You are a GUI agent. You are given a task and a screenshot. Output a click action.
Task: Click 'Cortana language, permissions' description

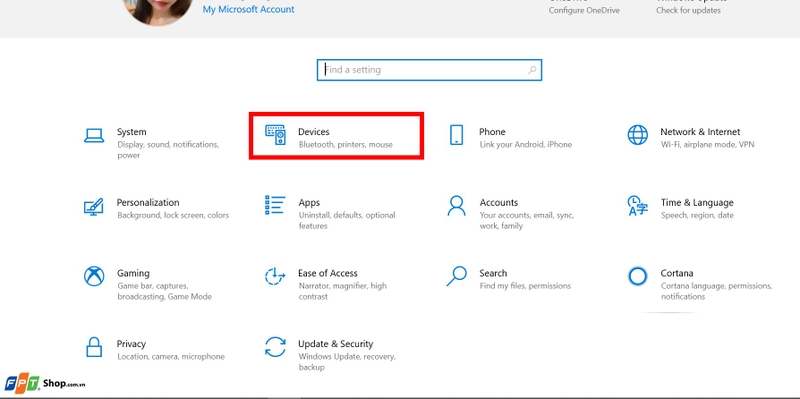click(x=716, y=291)
